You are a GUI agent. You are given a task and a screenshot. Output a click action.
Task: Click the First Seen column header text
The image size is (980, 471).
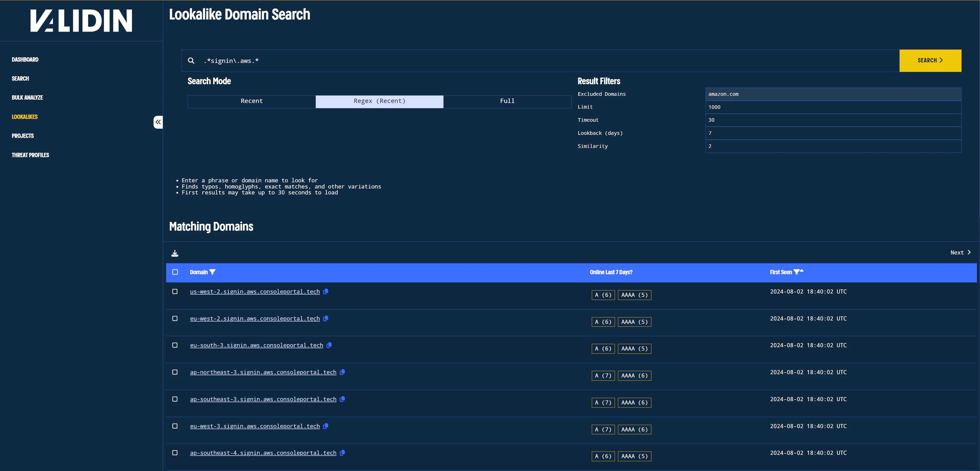click(781, 272)
